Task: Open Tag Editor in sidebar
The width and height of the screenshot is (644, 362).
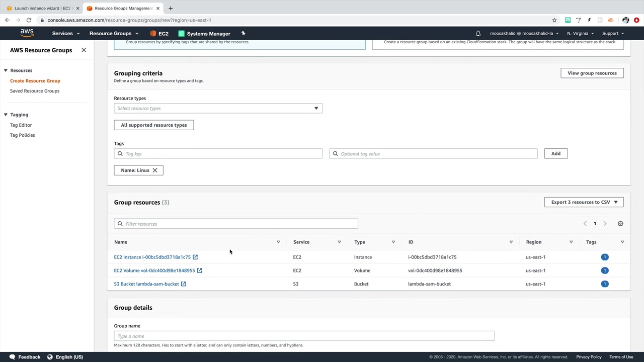Action: 21,125
